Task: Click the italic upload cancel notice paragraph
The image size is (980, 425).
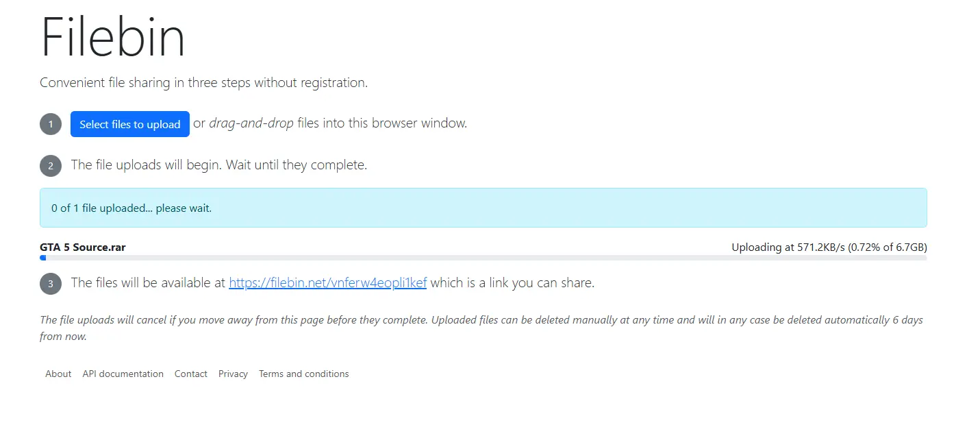Action: click(481, 328)
